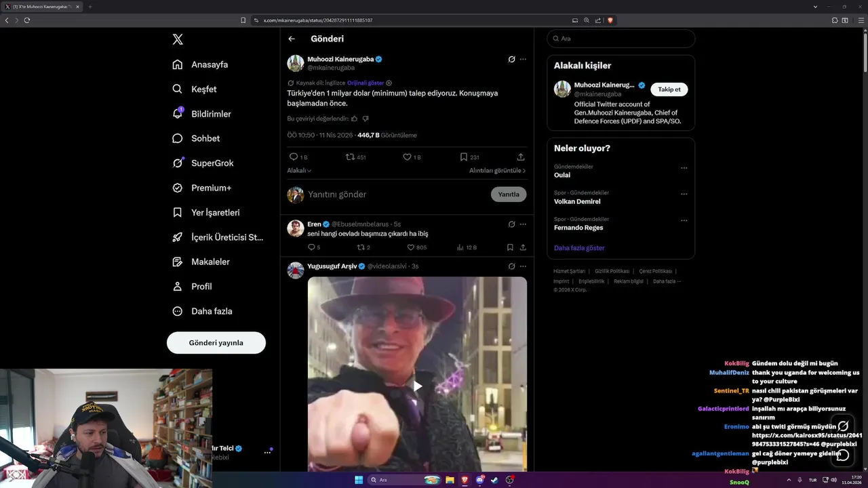Open Windows Start menu

[x=359, y=480]
